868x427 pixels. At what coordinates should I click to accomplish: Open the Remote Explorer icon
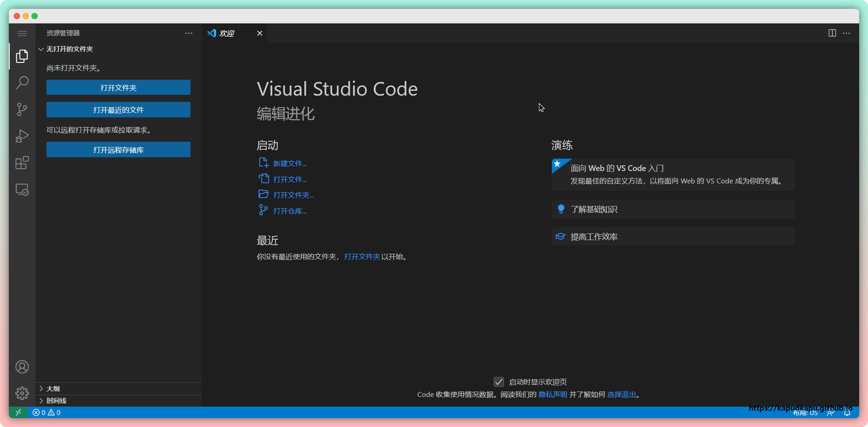click(x=22, y=190)
